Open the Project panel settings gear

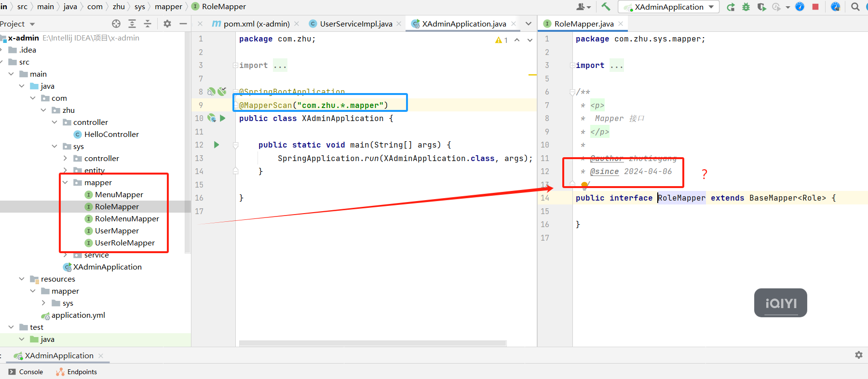point(167,24)
